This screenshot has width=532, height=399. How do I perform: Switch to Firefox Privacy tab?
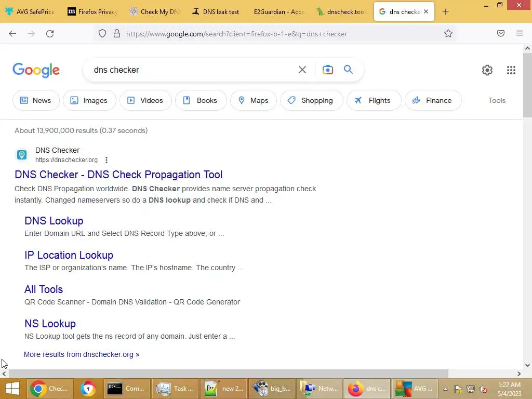[x=92, y=12]
